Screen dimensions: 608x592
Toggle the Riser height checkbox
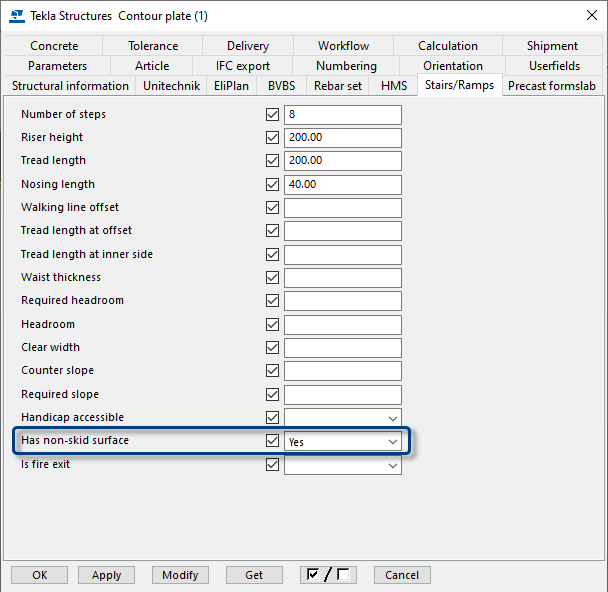click(x=272, y=137)
